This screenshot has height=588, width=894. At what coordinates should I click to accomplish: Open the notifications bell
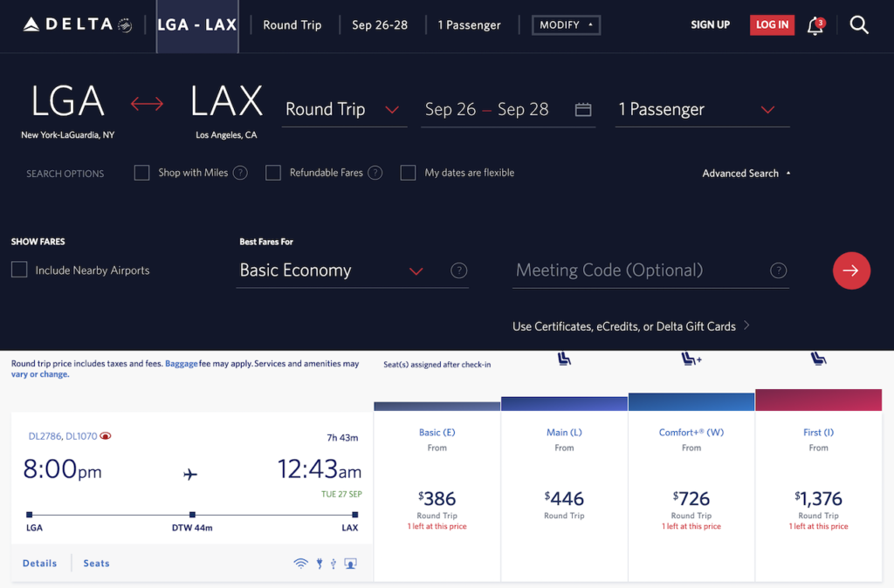[815, 25]
